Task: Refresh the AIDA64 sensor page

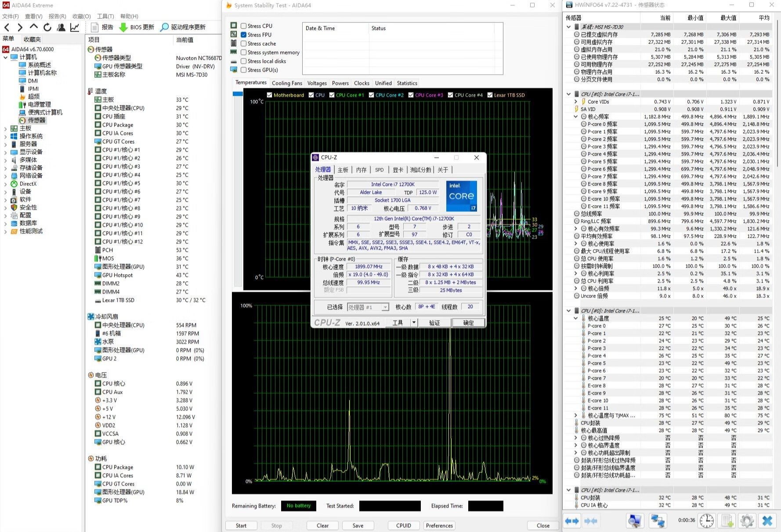Action: 47,27
